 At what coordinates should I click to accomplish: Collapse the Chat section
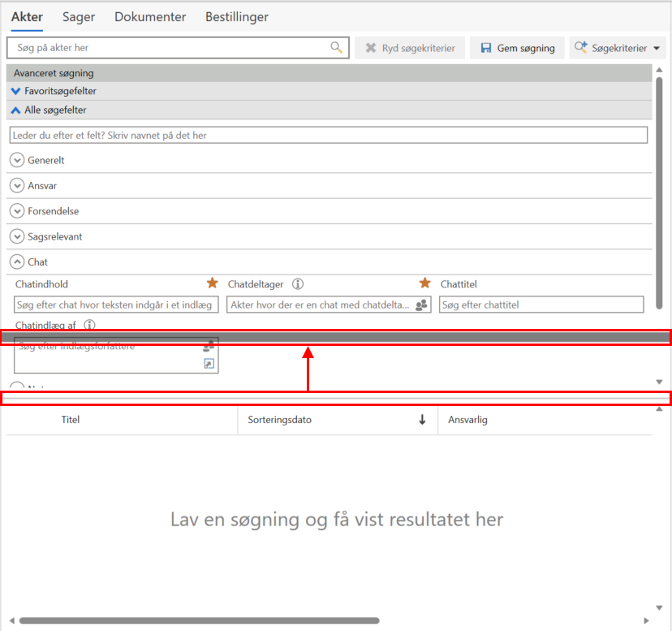(17, 262)
